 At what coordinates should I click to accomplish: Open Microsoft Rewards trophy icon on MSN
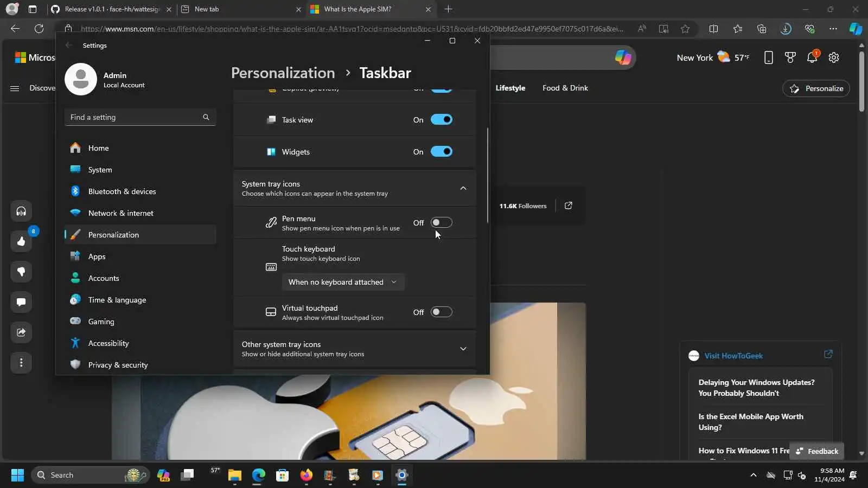790,57
